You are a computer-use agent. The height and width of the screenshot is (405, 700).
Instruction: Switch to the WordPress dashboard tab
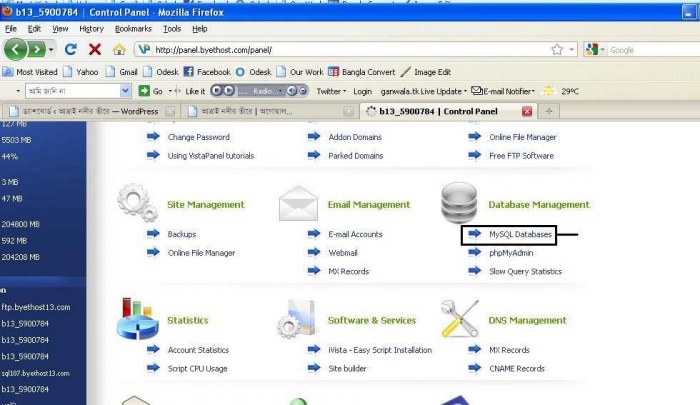(x=89, y=111)
